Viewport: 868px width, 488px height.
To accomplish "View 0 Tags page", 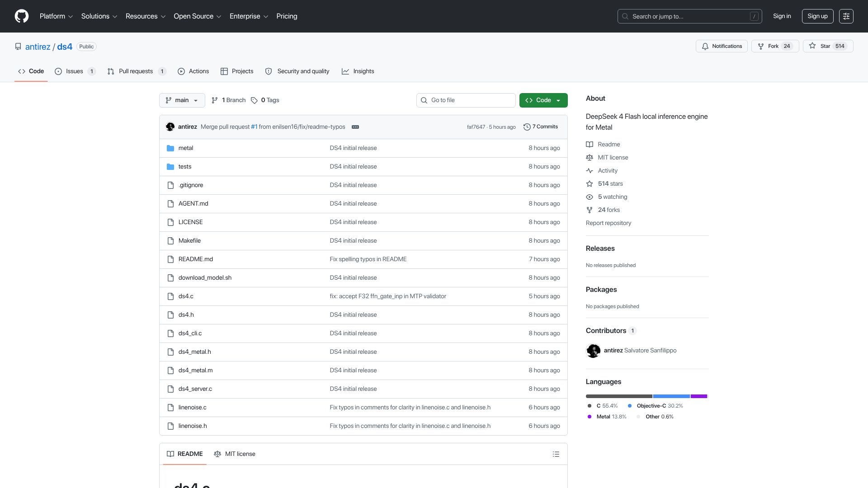I will 265,100.
